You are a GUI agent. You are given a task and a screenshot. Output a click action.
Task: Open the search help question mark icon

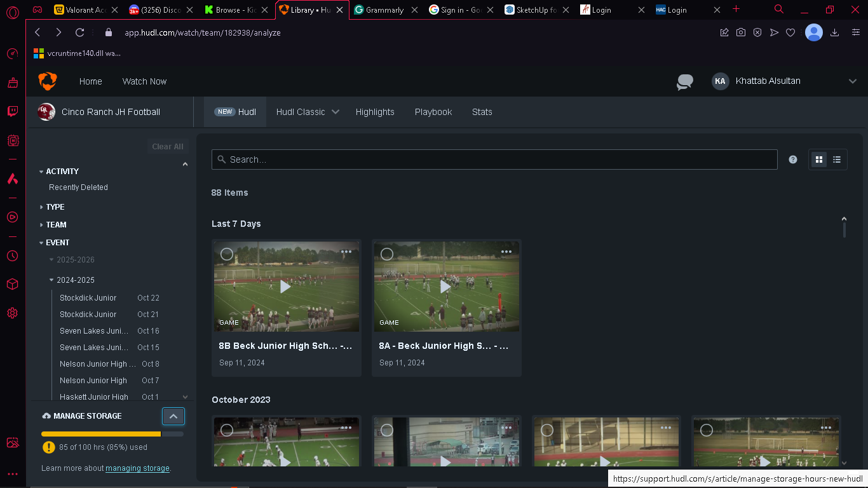point(793,159)
